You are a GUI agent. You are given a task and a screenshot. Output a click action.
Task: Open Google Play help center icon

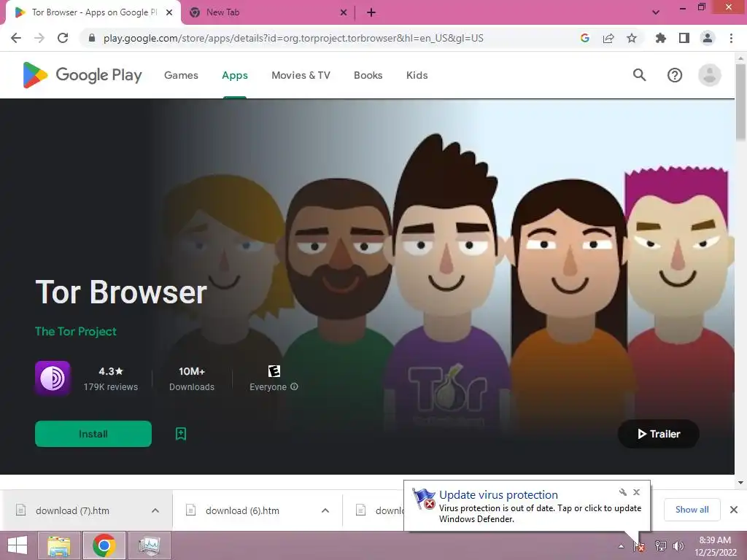(x=675, y=75)
